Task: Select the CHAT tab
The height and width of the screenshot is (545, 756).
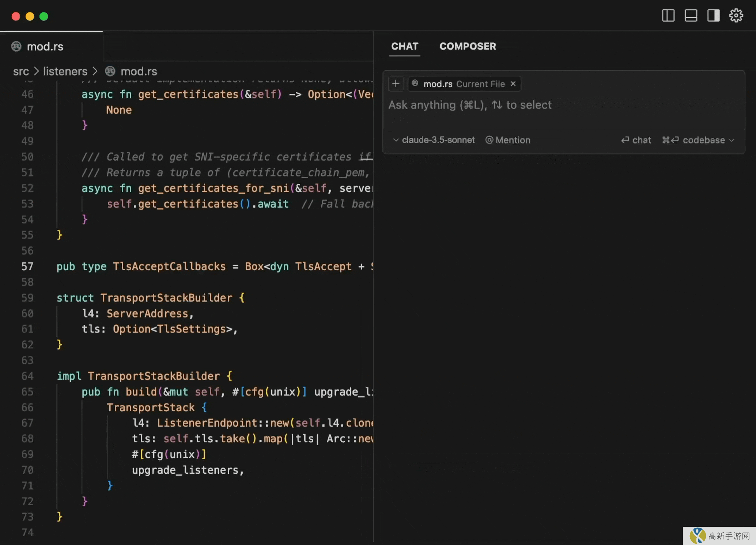Action: coord(405,46)
